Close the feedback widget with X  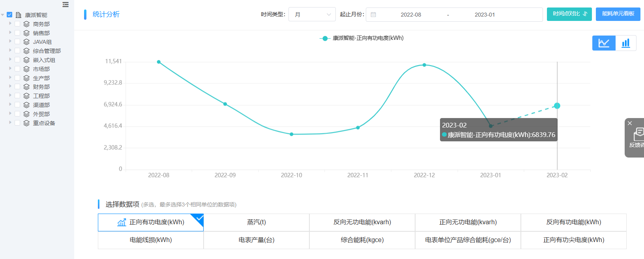click(x=630, y=123)
